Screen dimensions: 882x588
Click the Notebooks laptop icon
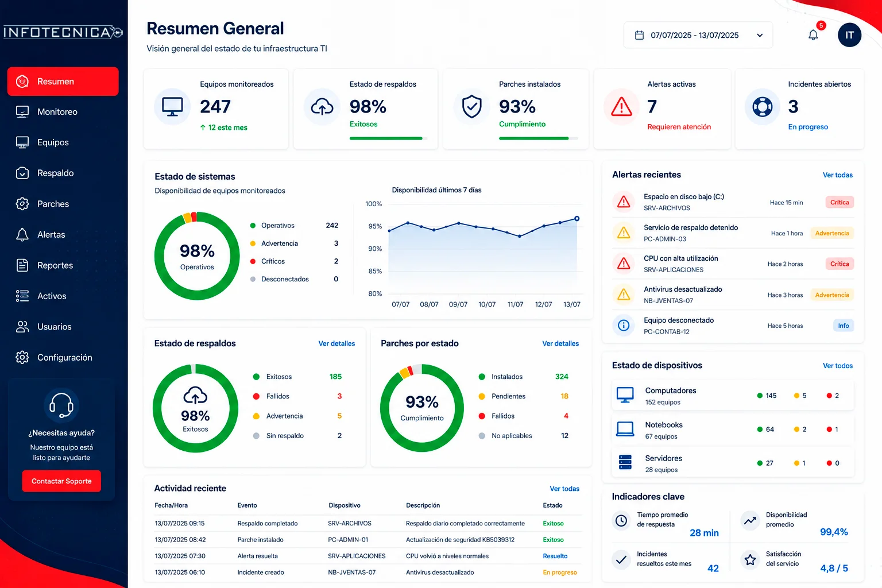(625, 429)
